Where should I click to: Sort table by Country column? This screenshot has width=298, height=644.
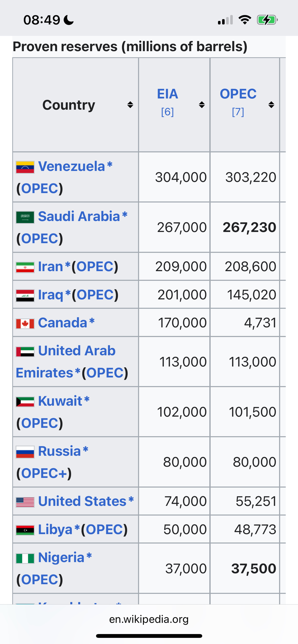(x=130, y=105)
